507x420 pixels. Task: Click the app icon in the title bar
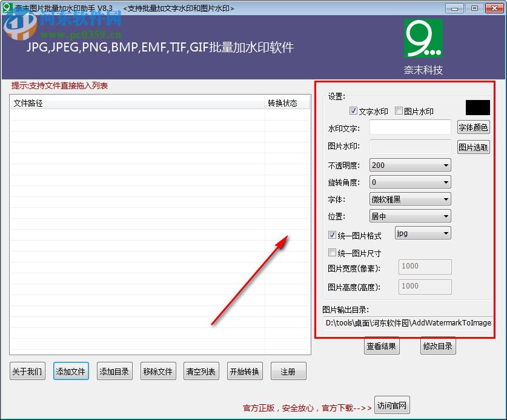tap(6, 8)
